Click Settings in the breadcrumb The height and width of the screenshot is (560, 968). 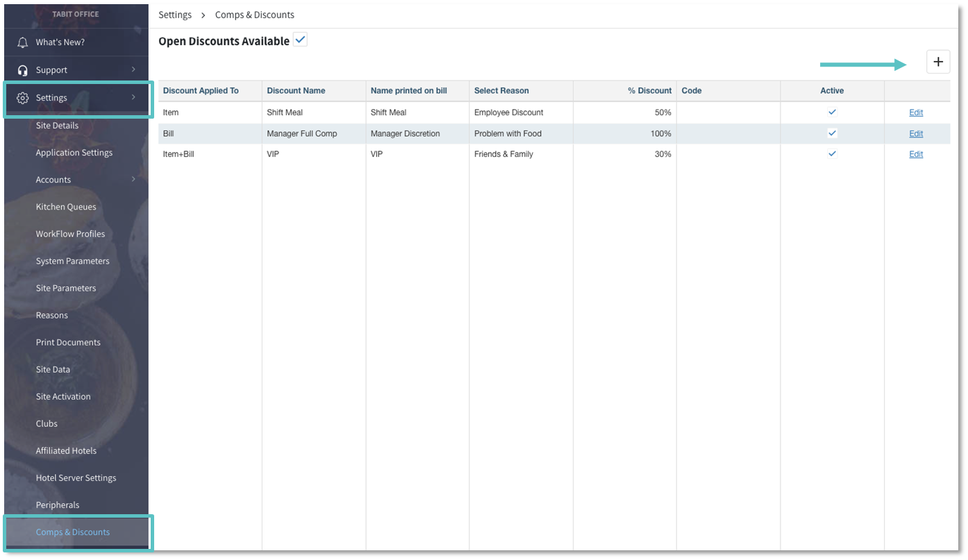175,15
